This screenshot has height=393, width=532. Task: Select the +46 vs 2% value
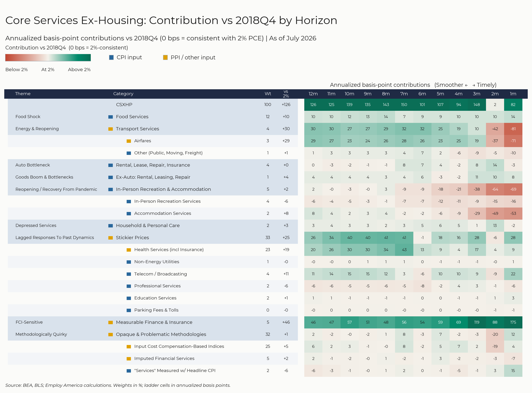pyautogui.click(x=286, y=322)
